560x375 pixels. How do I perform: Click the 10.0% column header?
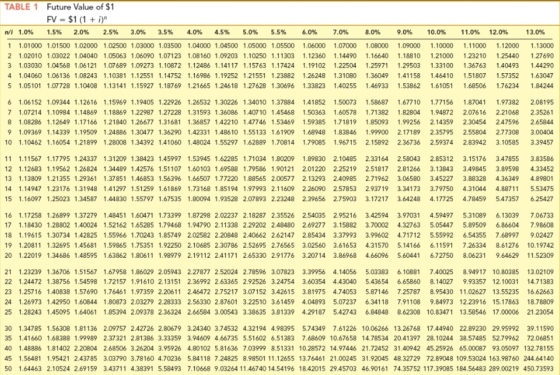(436, 32)
